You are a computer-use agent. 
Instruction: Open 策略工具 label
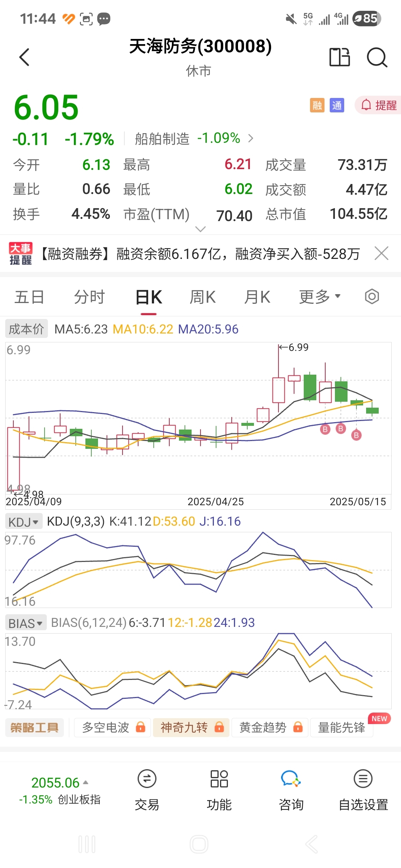point(35,727)
